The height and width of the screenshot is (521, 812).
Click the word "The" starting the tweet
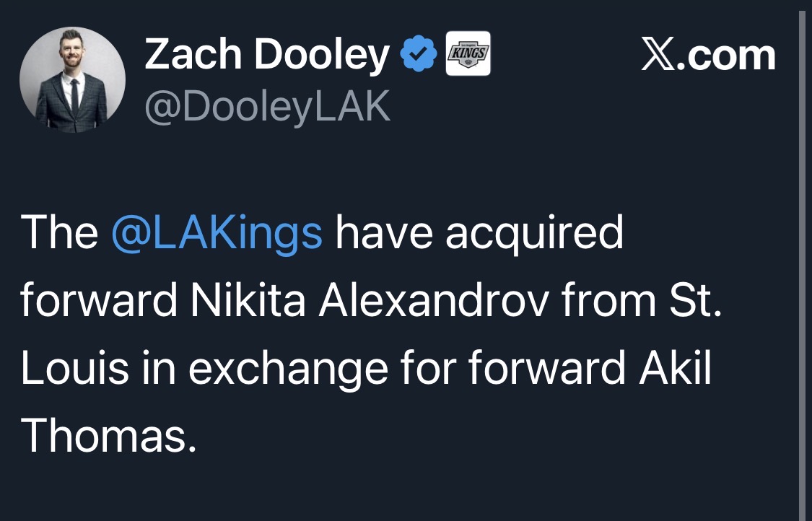click(x=59, y=232)
